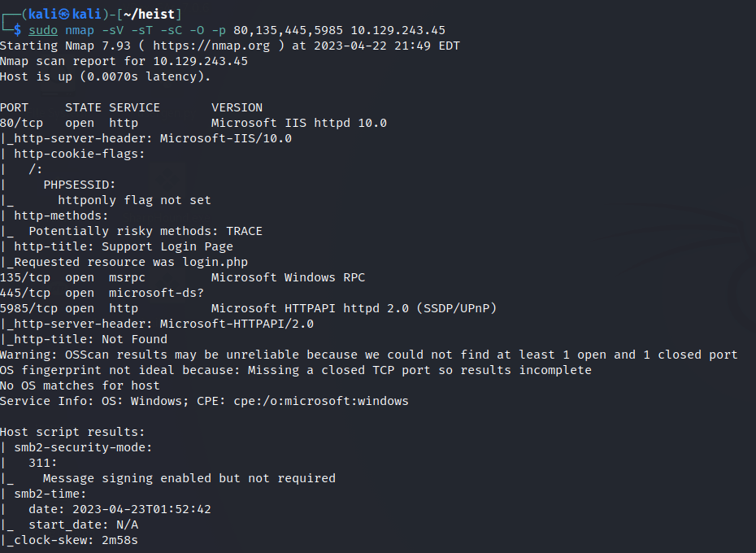Click the Support Login Page title text
This screenshot has width=756, height=553.
point(167,246)
